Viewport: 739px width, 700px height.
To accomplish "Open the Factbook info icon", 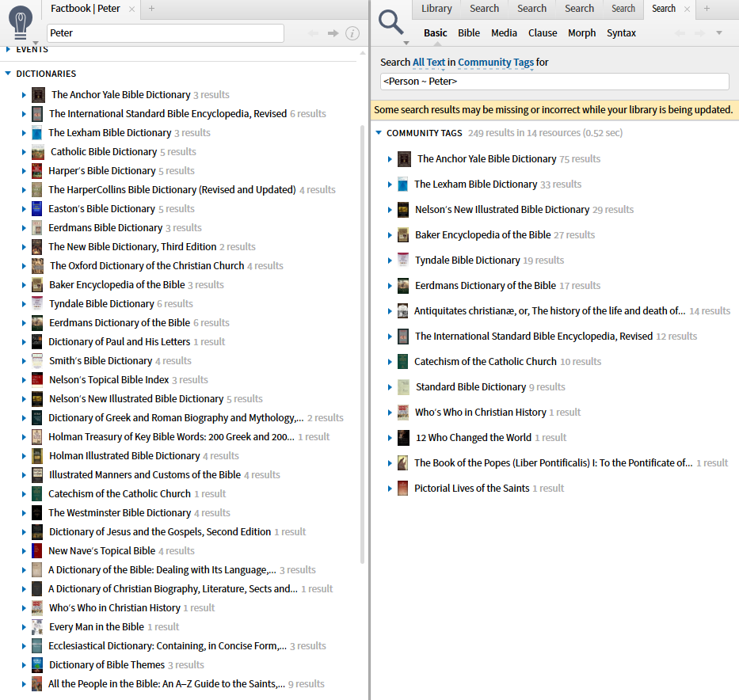I will [352, 33].
